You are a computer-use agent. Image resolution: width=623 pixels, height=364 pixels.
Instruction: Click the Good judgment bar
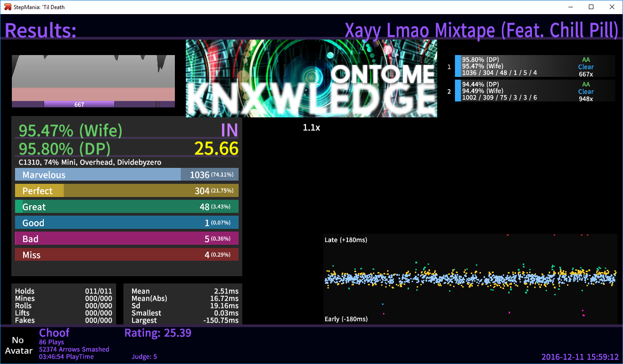coord(127,222)
